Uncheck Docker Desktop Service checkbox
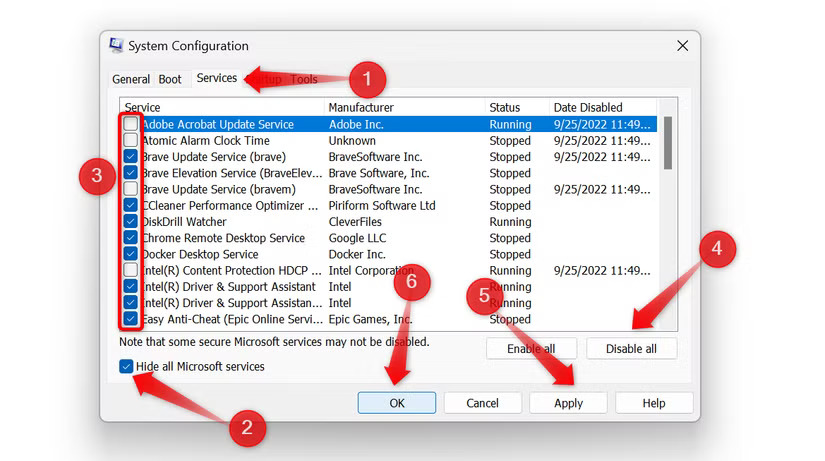825x461 pixels. [x=131, y=254]
